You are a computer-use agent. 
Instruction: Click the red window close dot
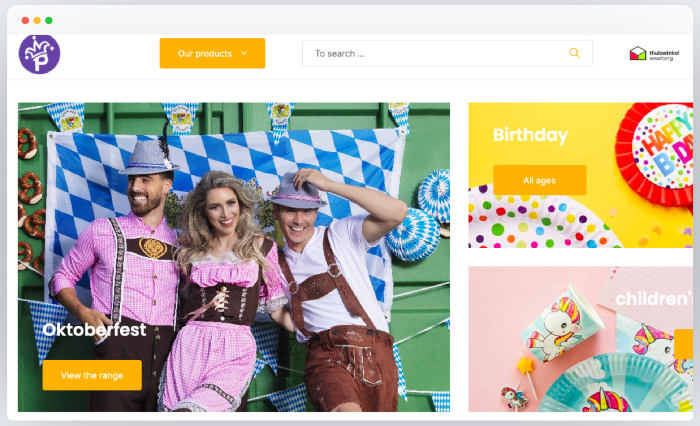point(24,20)
